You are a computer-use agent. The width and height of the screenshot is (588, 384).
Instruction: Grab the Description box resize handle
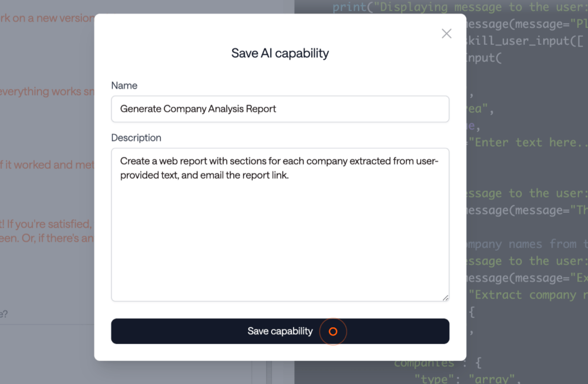[446, 298]
